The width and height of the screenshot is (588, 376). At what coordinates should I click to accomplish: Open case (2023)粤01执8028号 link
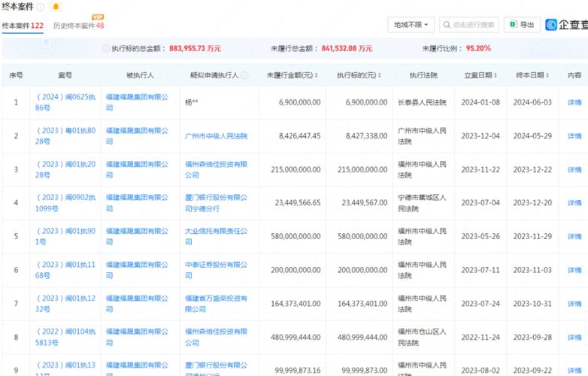[x=65, y=136]
